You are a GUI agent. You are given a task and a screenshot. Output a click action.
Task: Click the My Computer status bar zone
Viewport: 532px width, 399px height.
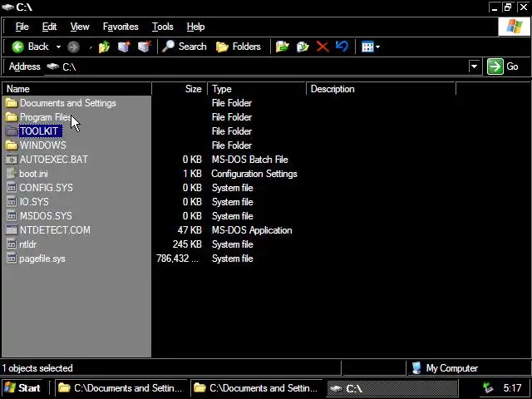point(468,368)
